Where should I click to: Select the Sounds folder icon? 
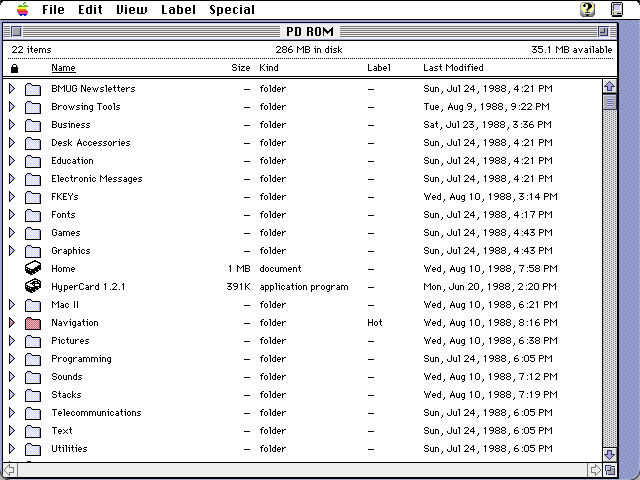pyautogui.click(x=33, y=377)
